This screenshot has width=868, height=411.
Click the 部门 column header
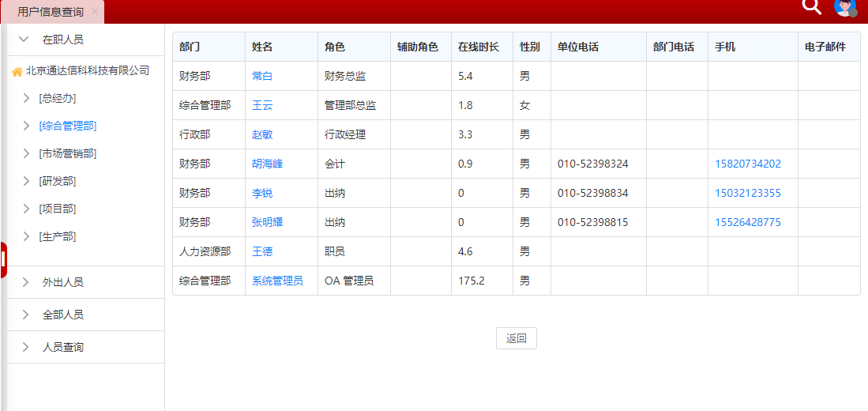tap(209, 47)
